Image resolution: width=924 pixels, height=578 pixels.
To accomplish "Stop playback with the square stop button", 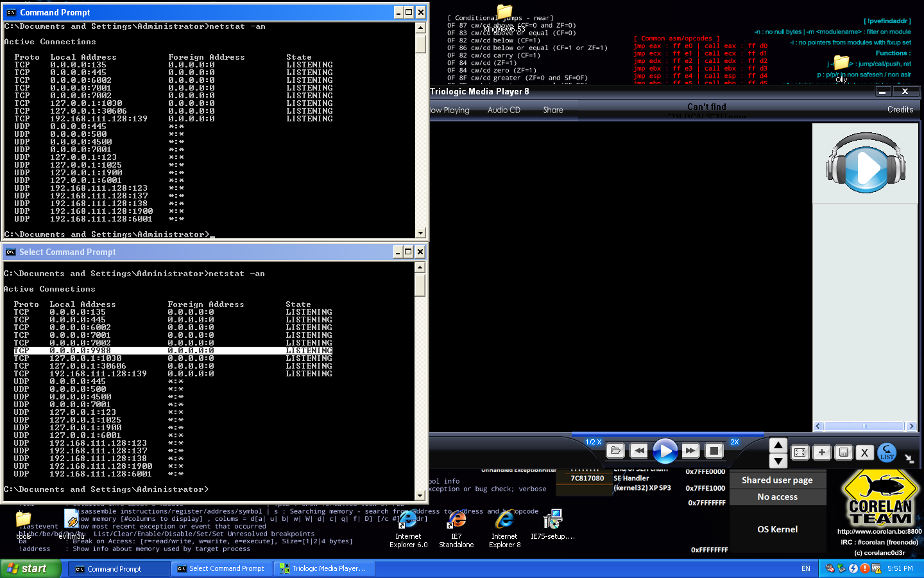I will click(714, 451).
